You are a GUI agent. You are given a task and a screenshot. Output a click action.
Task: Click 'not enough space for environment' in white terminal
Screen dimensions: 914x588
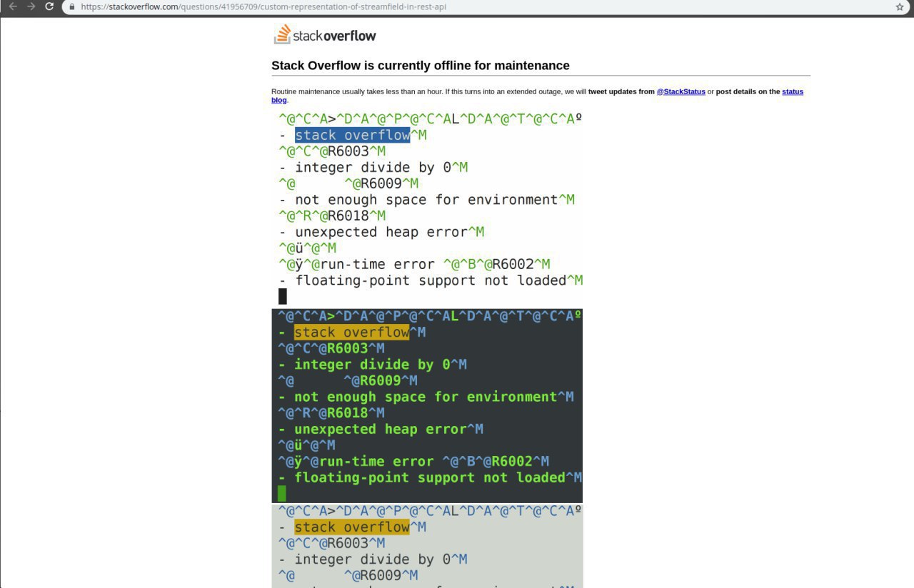(426, 200)
